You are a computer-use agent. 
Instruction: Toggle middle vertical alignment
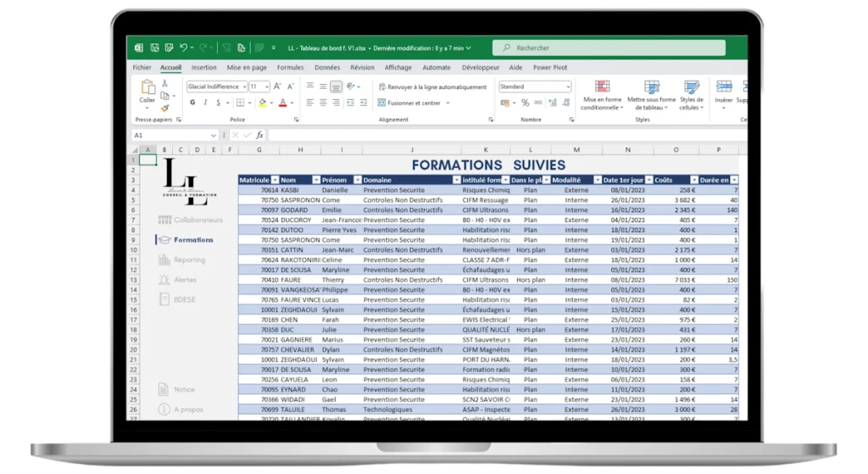(x=323, y=86)
